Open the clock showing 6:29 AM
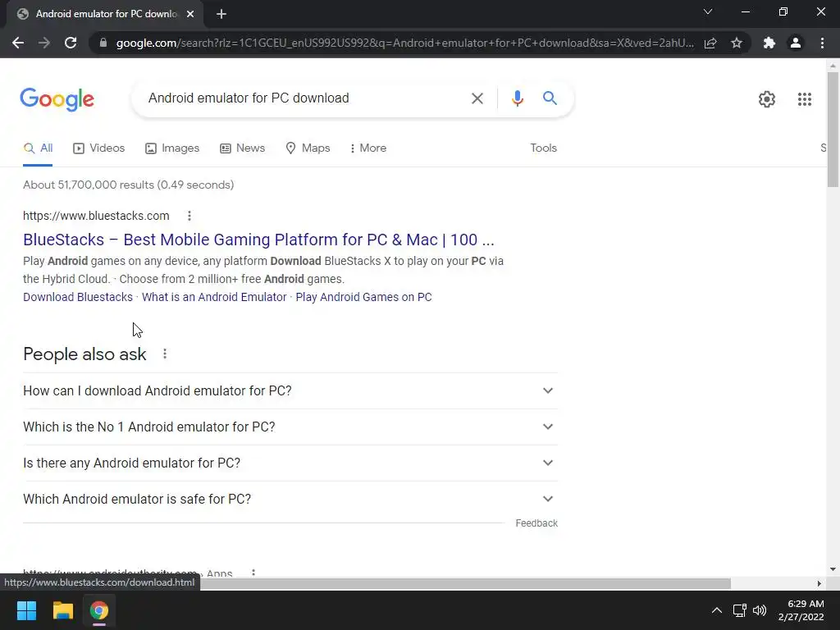Viewport: 840px width, 630px height. pyautogui.click(x=801, y=610)
